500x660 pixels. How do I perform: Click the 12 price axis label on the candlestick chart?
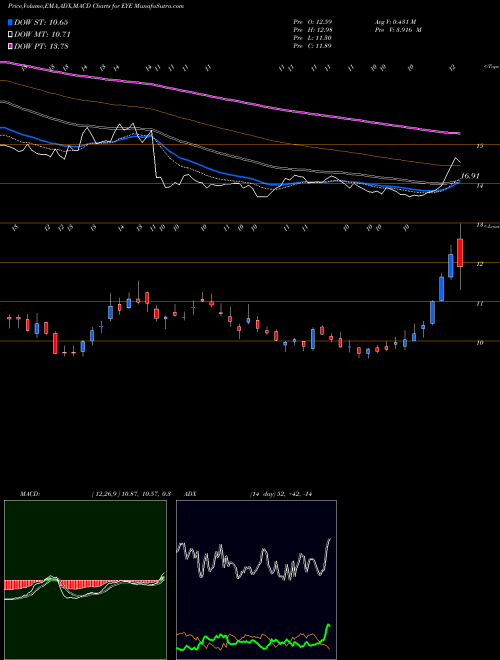tap(479, 264)
